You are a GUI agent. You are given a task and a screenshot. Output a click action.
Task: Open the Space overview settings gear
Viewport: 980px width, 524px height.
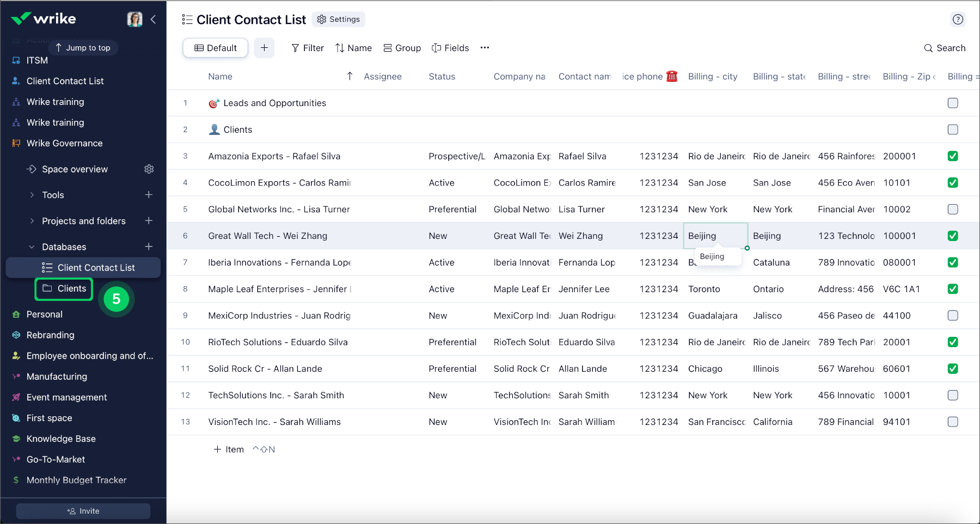click(x=149, y=169)
